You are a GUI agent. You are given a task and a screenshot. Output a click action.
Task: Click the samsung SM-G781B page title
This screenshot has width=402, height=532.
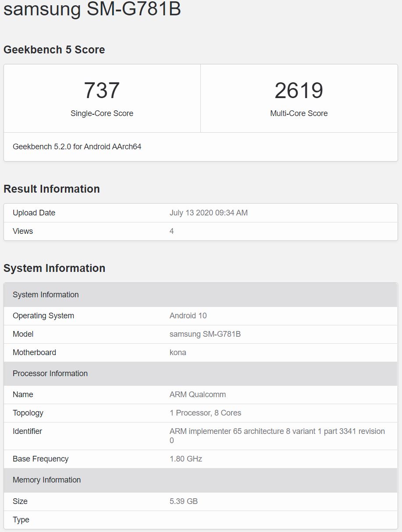tap(92, 9)
